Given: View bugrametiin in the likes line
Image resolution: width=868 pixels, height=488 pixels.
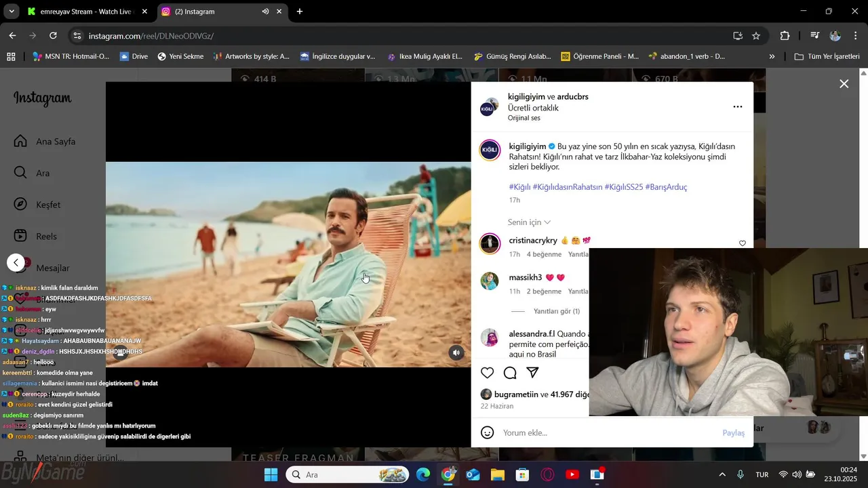Looking at the screenshot, I should tap(516, 394).
